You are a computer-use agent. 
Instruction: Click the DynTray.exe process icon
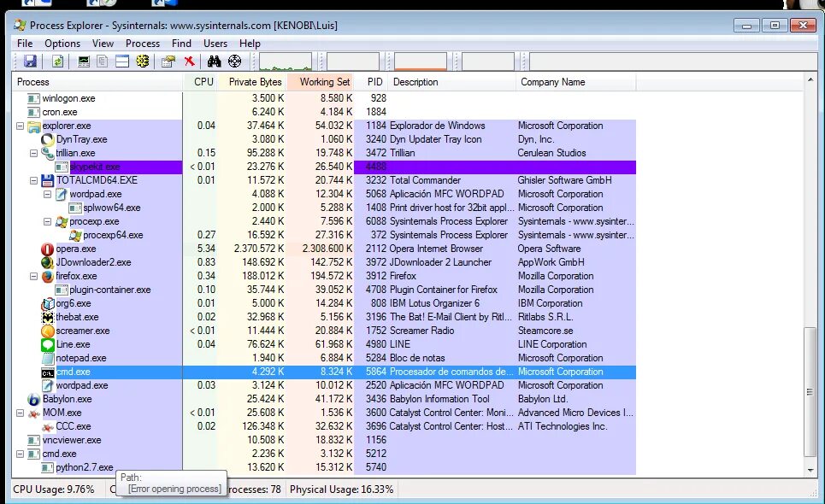[47, 139]
